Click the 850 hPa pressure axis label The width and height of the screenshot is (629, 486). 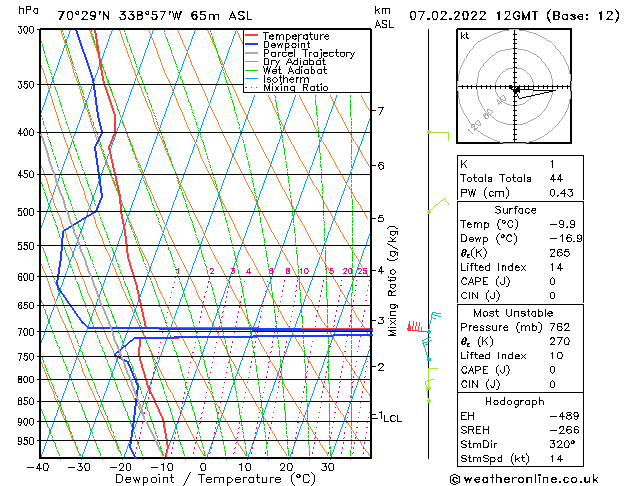tap(26, 401)
